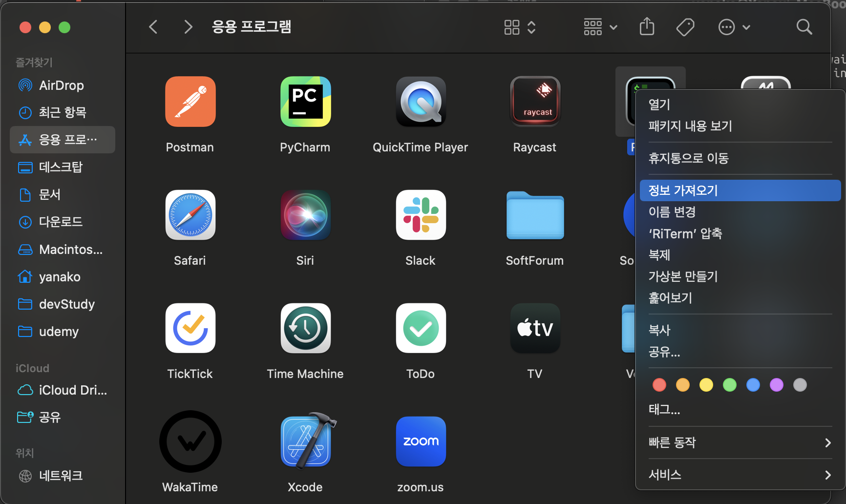Go back with the left arrow button

tap(153, 27)
